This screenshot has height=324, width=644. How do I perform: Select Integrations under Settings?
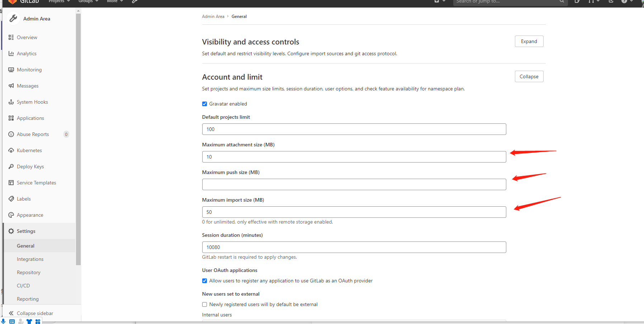click(30, 259)
